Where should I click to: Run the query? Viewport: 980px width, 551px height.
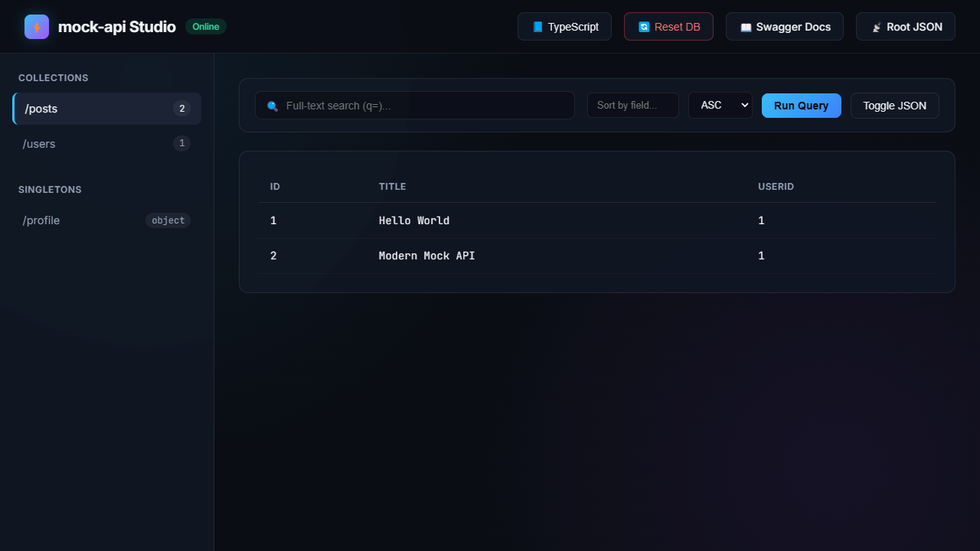802,106
